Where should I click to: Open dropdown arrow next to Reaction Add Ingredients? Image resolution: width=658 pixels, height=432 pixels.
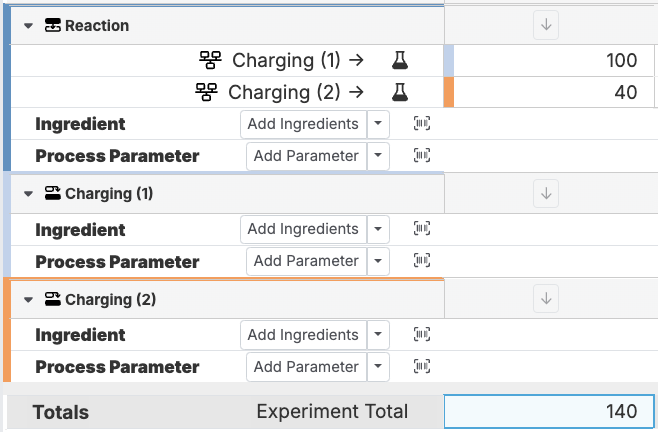tap(377, 124)
